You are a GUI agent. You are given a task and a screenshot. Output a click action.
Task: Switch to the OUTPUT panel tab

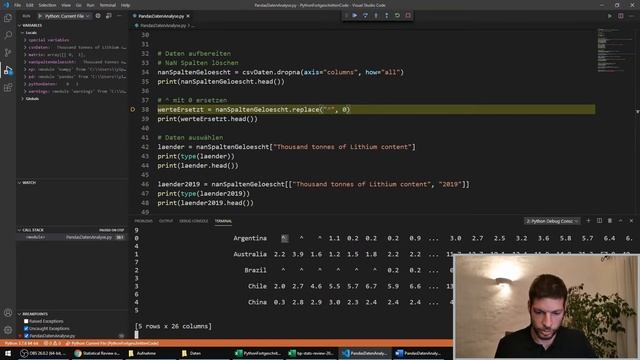tap(166, 221)
